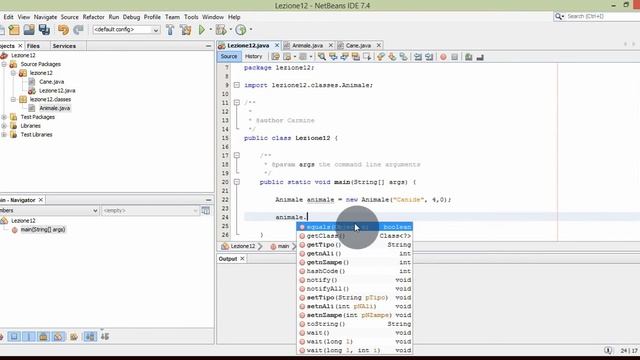Click the Uncomment code editor icon
The height and width of the screenshot is (360, 640).
pos(480,57)
